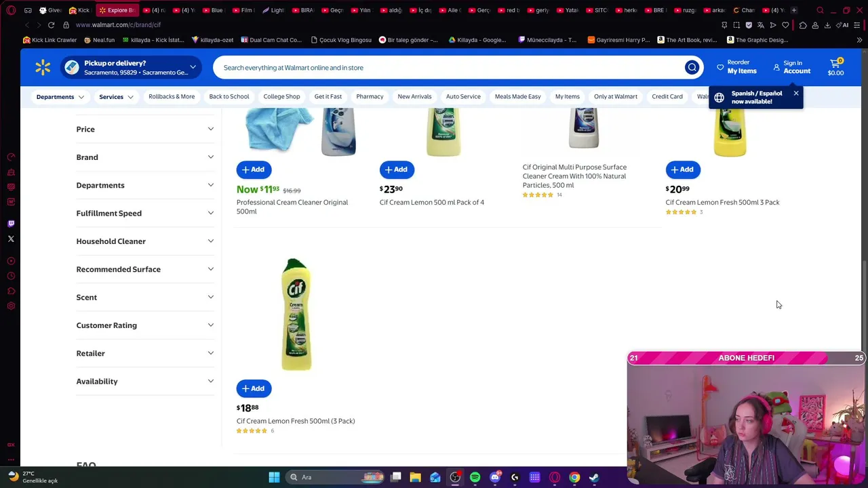Open the Services navigation dropdown

pos(116,97)
